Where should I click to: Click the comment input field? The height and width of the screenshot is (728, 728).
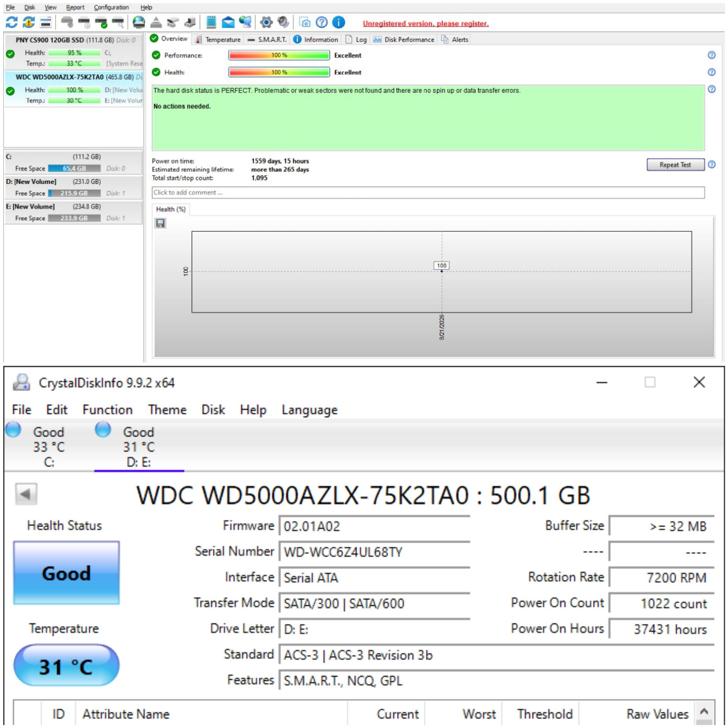428,192
